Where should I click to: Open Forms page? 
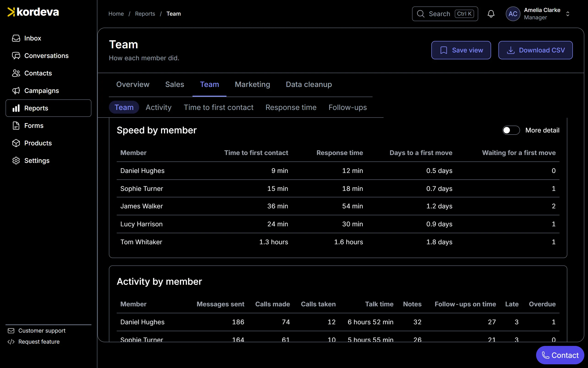click(x=48, y=126)
